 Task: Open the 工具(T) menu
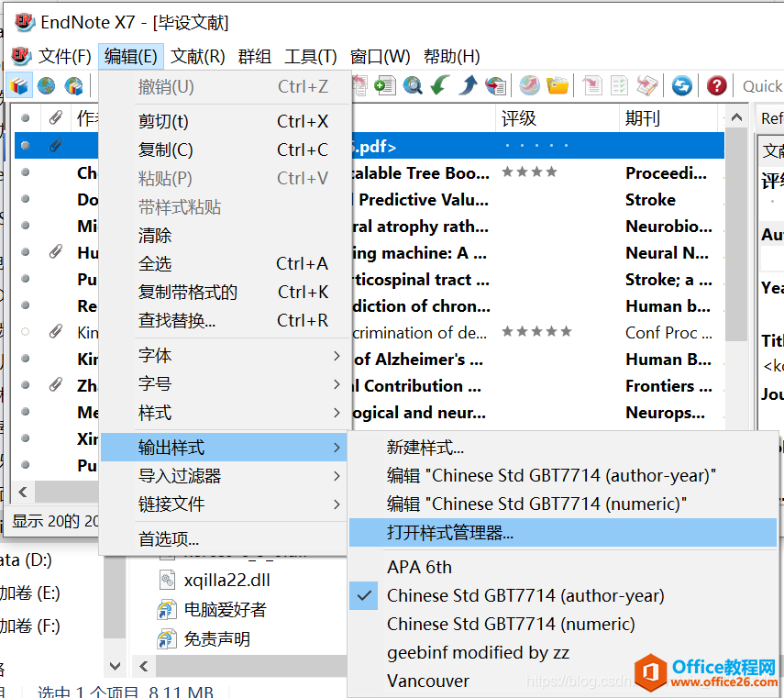coord(311,56)
